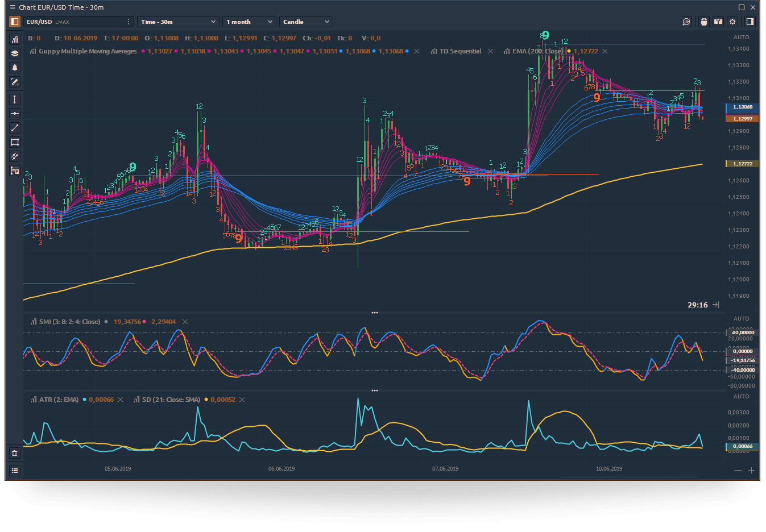Click the volume analysis magnifier icon
This screenshot has height=532, width=766.
point(686,22)
